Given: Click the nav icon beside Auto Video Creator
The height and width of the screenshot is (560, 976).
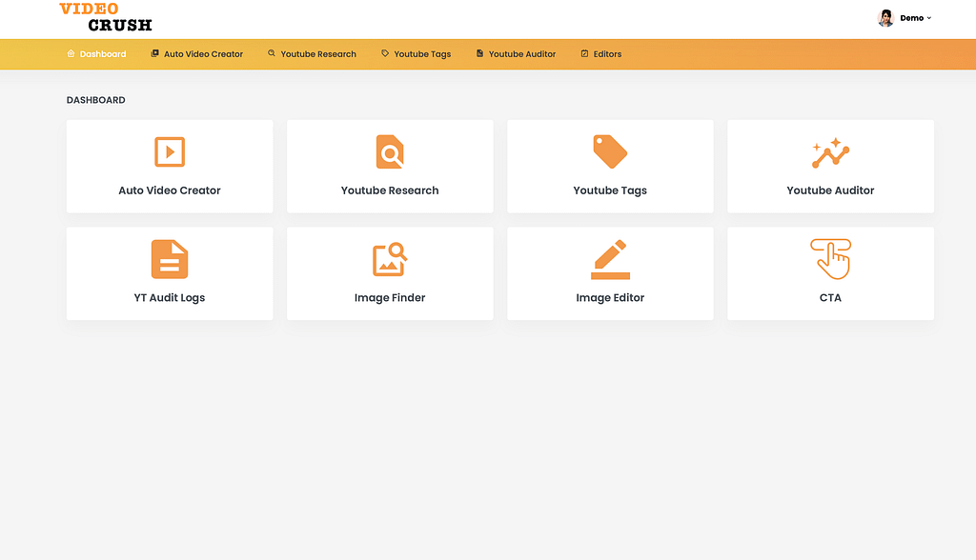Looking at the screenshot, I should coord(155,53).
